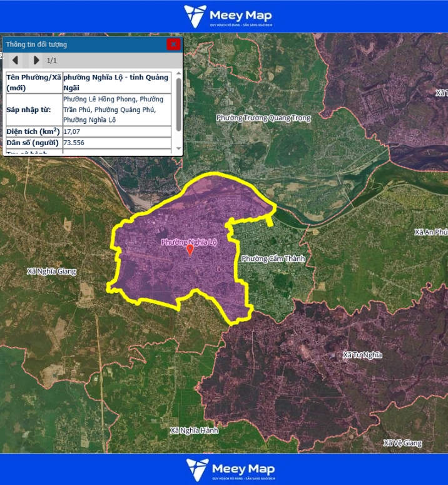
Task: Click Xã Nghĩa Giang label on map
Action: [x=51, y=272]
